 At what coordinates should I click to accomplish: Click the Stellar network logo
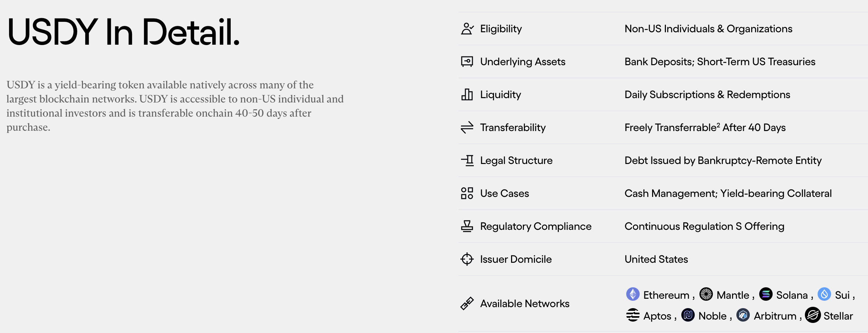click(x=813, y=316)
